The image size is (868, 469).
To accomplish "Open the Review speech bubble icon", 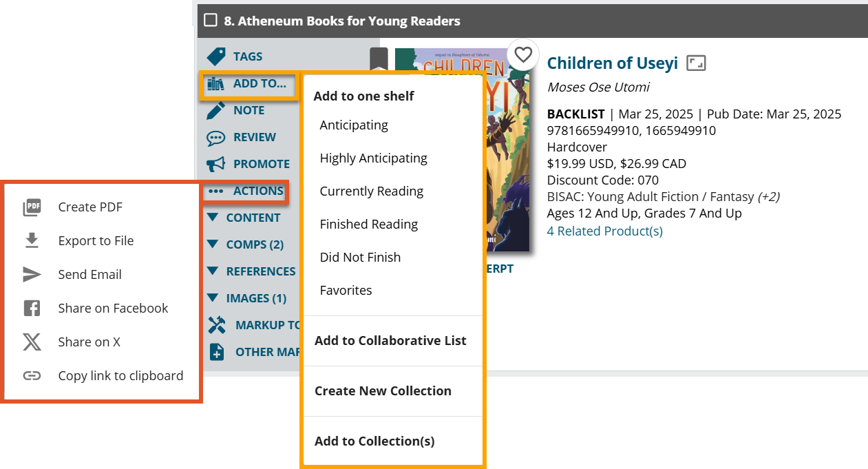I will pos(216,137).
